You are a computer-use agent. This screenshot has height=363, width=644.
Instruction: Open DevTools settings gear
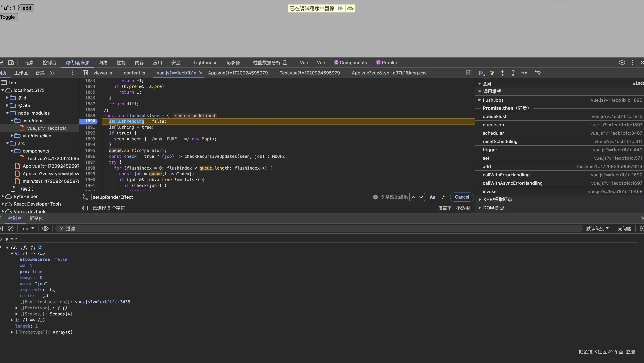(622, 63)
